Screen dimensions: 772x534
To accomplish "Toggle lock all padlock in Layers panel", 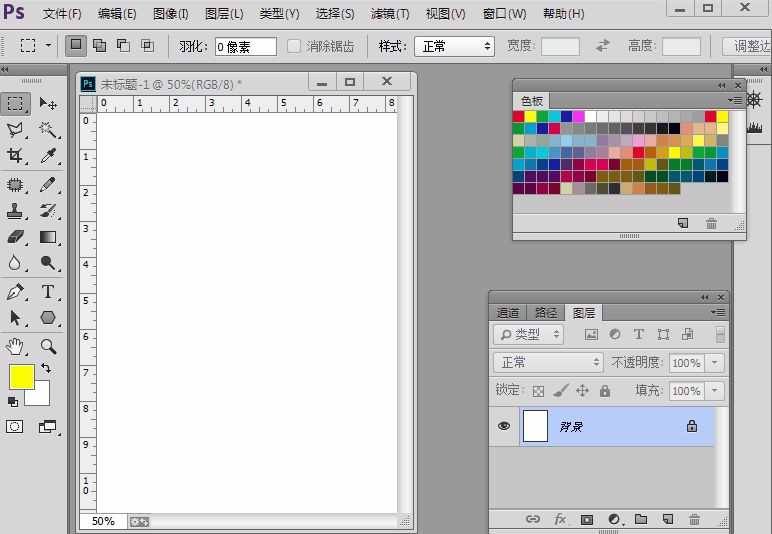I will point(605,391).
